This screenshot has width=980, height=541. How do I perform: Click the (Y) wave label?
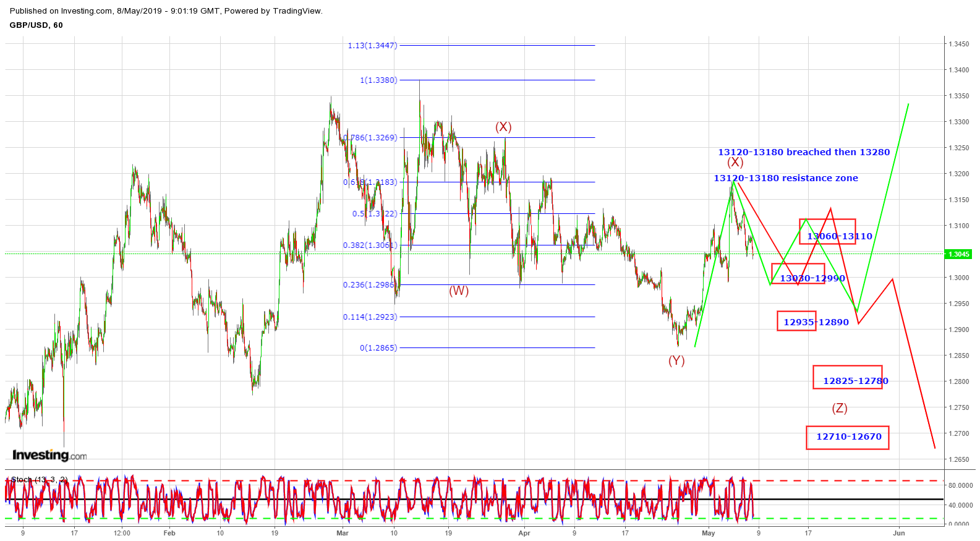pos(676,360)
